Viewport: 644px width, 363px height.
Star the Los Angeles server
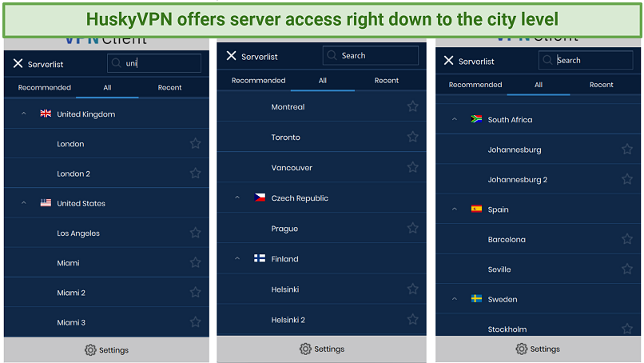(196, 233)
